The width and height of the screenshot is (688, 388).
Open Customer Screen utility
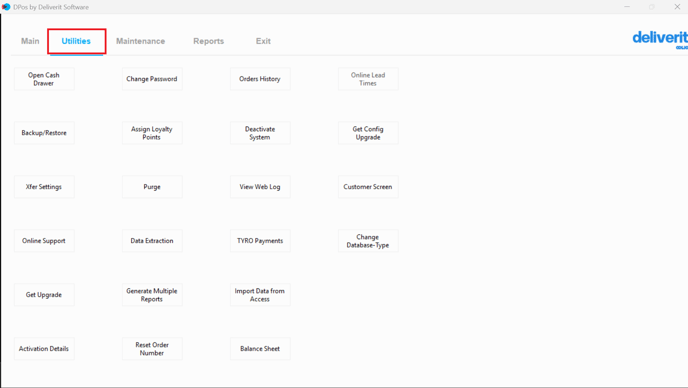368,187
